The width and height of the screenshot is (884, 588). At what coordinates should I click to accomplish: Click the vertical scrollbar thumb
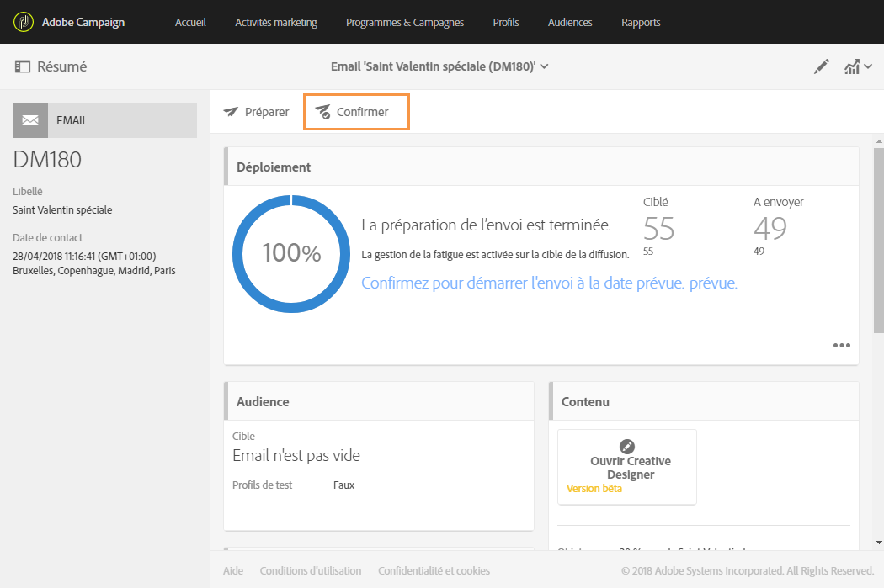pyautogui.click(x=879, y=241)
